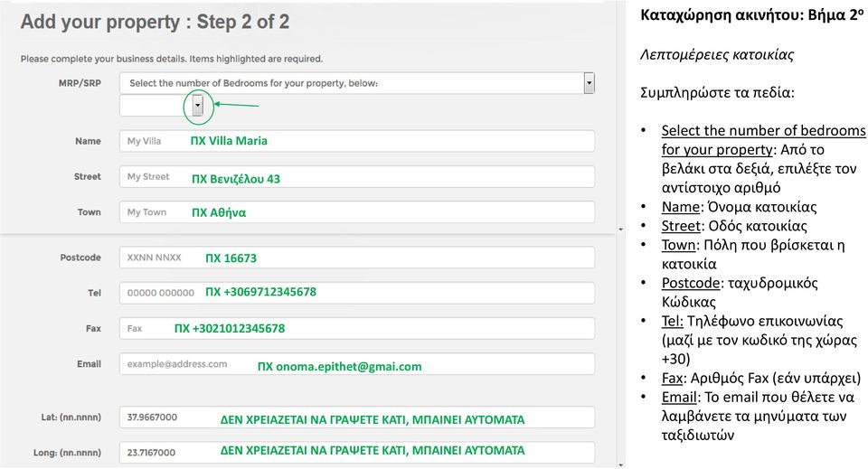Expand the circled small number dropdown
This screenshot has height=469, width=868.
coord(198,105)
